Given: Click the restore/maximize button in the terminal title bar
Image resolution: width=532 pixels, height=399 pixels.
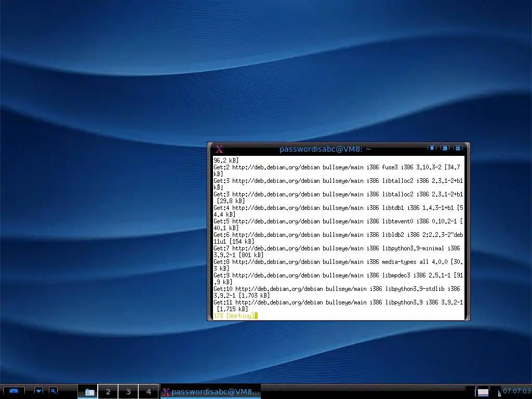Looking at the screenshot, I should pos(445,148).
